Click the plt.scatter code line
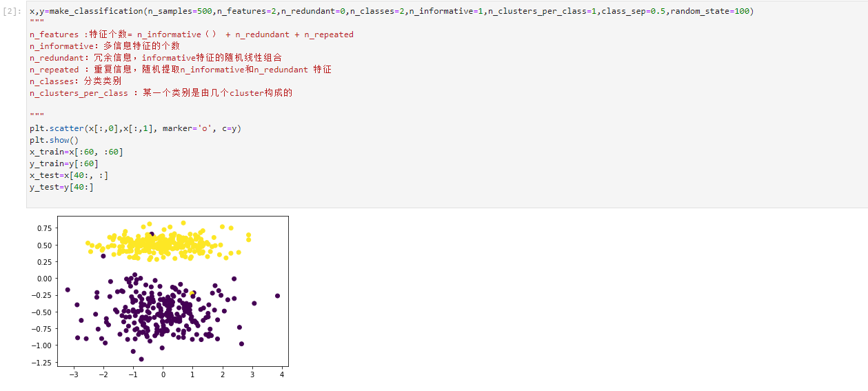The height and width of the screenshot is (391, 868). (135, 128)
